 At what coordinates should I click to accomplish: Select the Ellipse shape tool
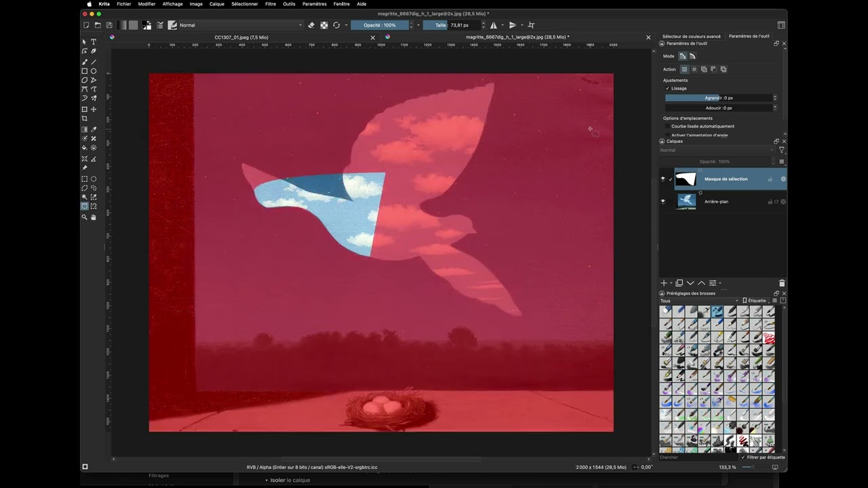click(x=94, y=71)
